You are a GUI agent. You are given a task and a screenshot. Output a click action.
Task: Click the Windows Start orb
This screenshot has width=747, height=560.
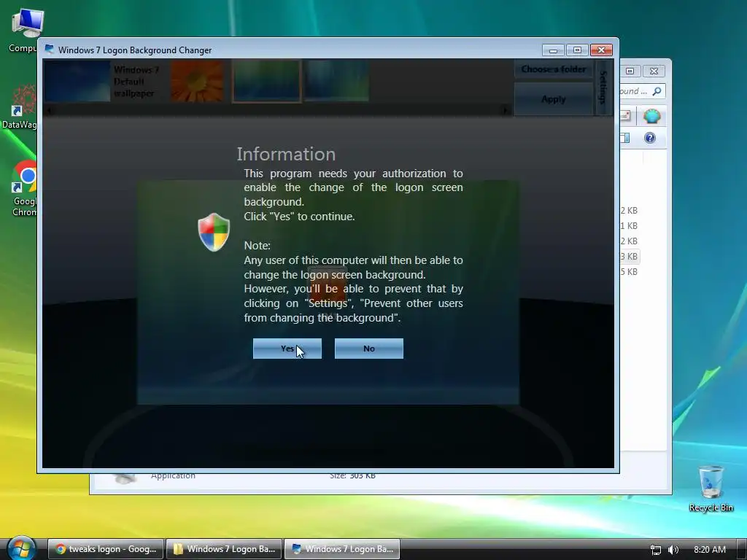click(x=21, y=548)
